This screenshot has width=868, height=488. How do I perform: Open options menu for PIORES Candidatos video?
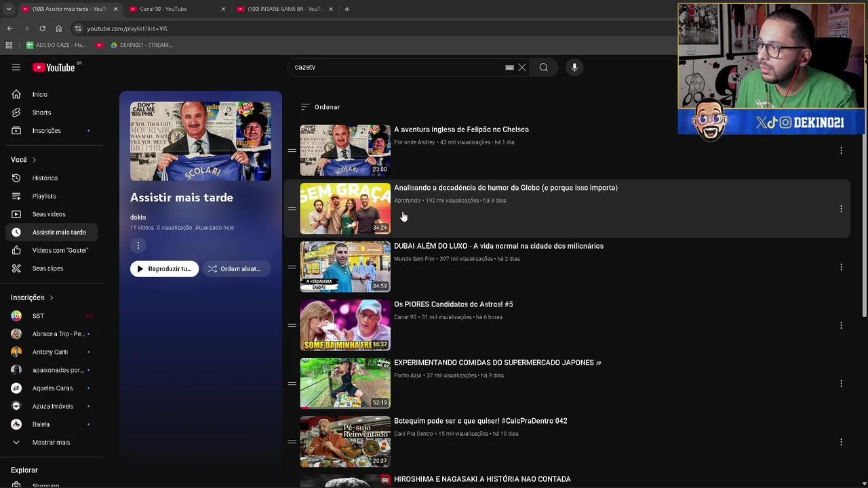pos(841,325)
